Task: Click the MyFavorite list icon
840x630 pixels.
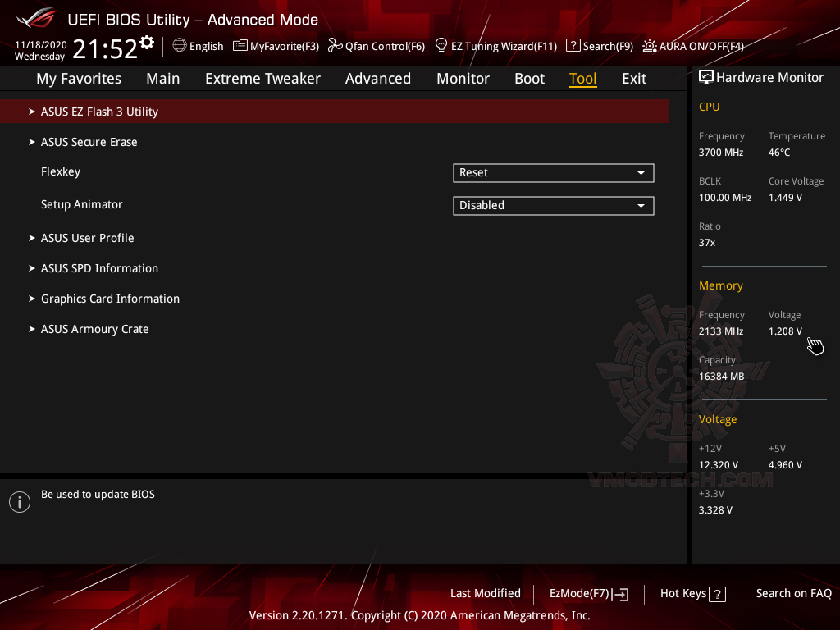Action: pyautogui.click(x=240, y=46)
